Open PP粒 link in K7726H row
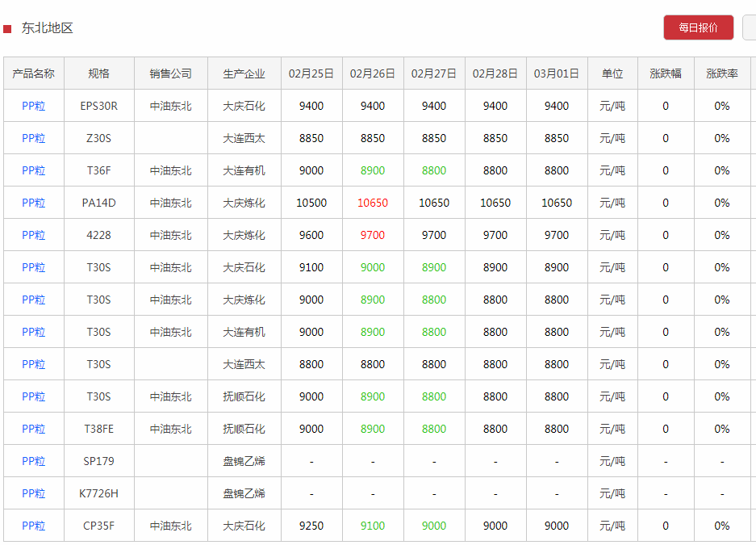Screen dimensions: 756x545 pyautogui.click(x=33, y=493)
